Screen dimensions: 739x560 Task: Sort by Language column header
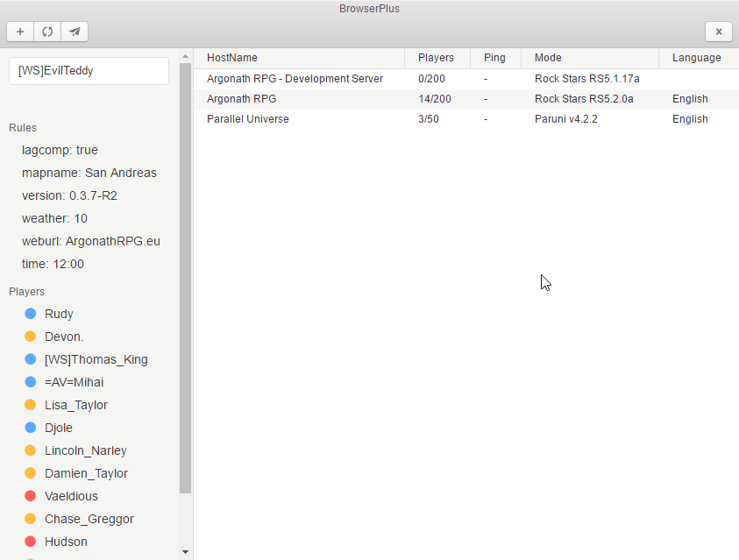click(697, 58)
